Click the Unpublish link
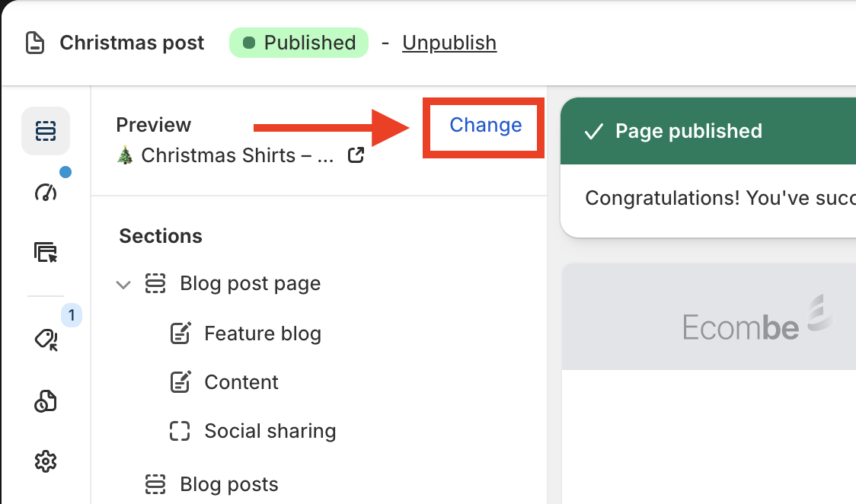 [x=449, y=43]
